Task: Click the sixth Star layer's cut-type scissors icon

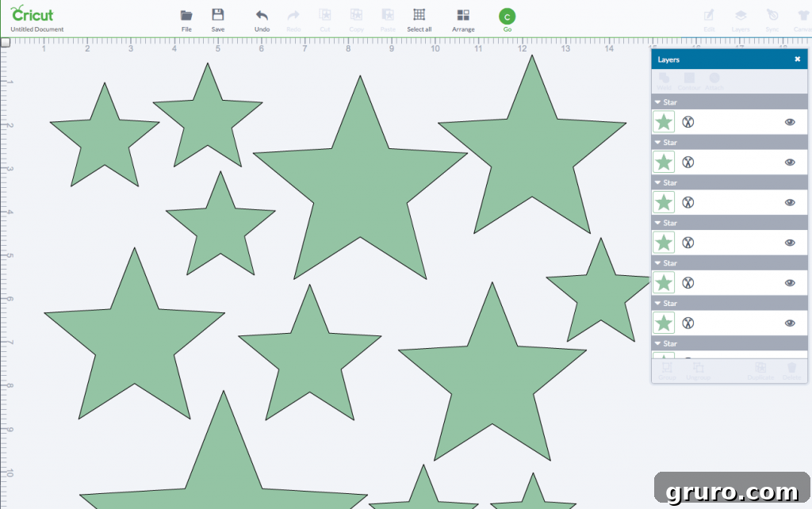Action: (x=688, y=323)
